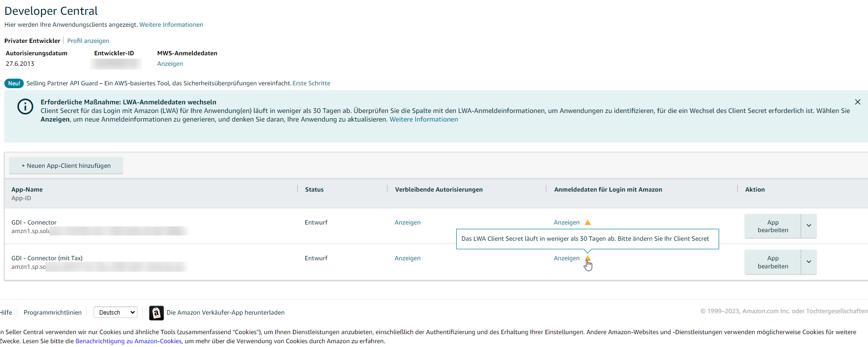Open Profil anzeigen link

(x=88, y=41)
